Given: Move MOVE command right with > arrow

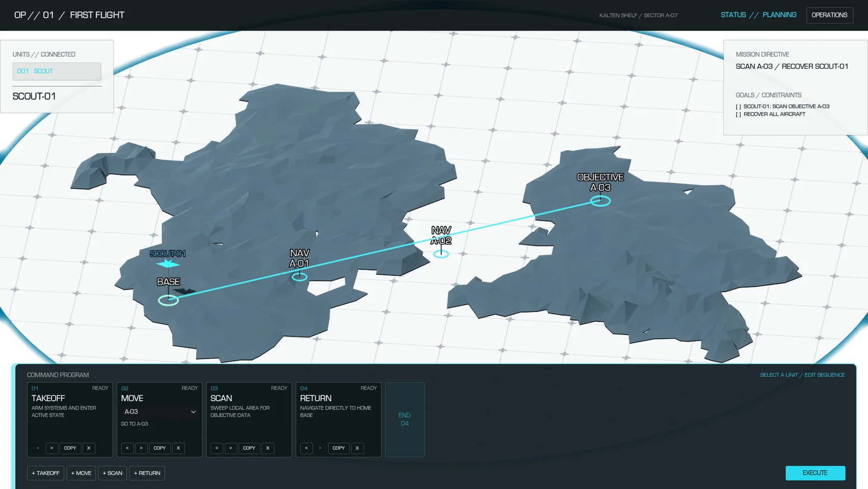Looking at the screenshot, I should click(141, 448).
